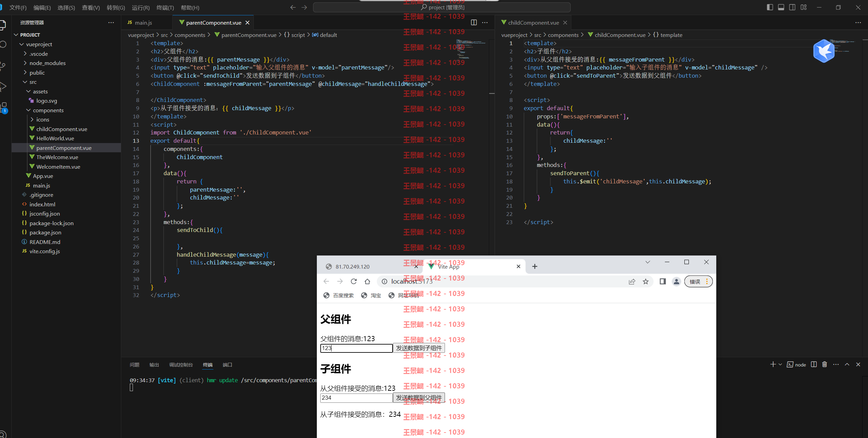
Task: Open the 选择(S) menu
Action: [66, 8]
